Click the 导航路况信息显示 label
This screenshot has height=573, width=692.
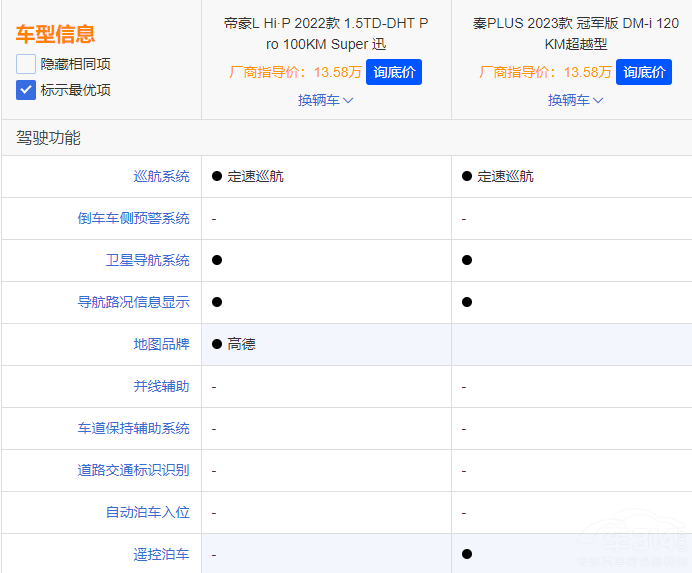tap(133, 302)
